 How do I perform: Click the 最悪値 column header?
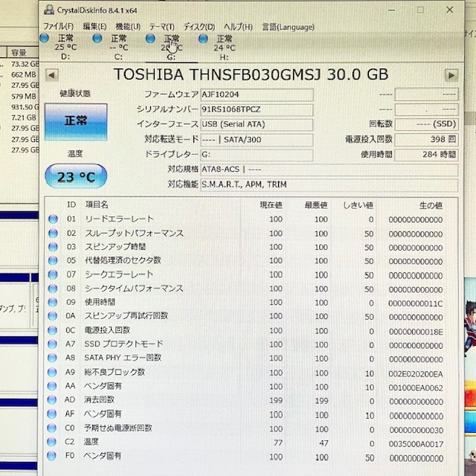tap(316, 205)
